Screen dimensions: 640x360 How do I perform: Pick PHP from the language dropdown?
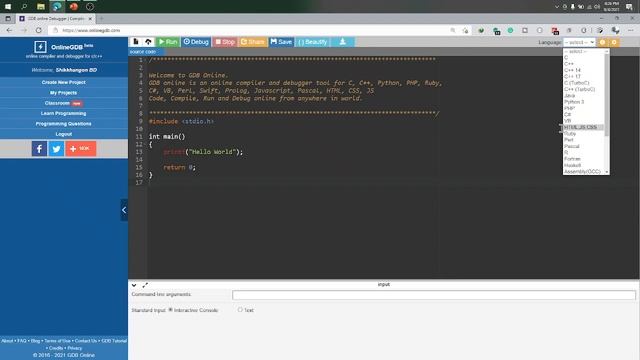click(x=569, y=108)
